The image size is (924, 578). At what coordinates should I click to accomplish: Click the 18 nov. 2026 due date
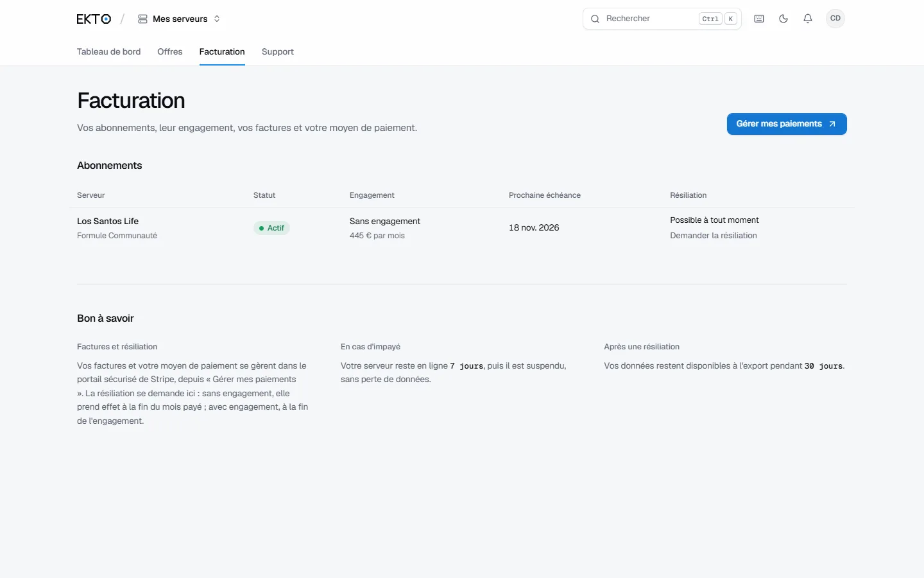(x=534, y=228)
